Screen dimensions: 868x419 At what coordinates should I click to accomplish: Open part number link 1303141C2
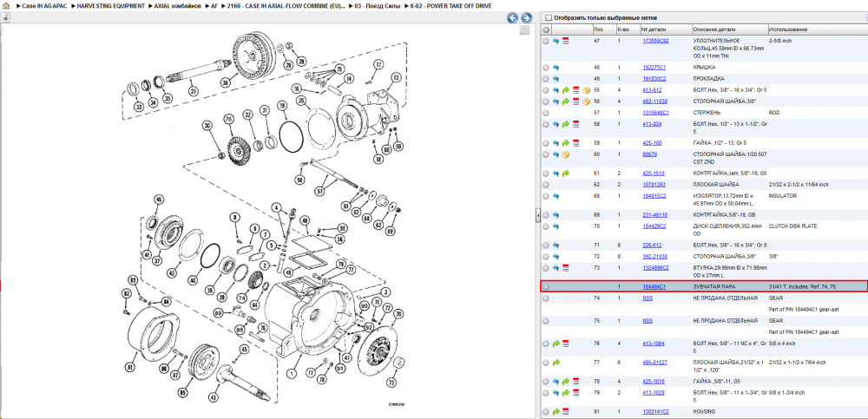[x=655, y=412]
